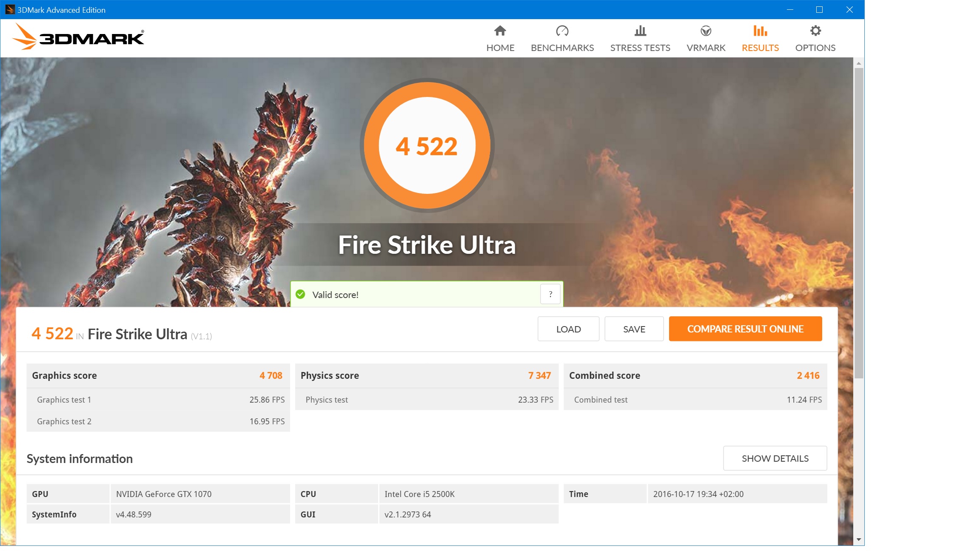The image size is (980, 551).
Task: Click the 3DMark icon in the title bar
Action: click(x=10, y=9)
